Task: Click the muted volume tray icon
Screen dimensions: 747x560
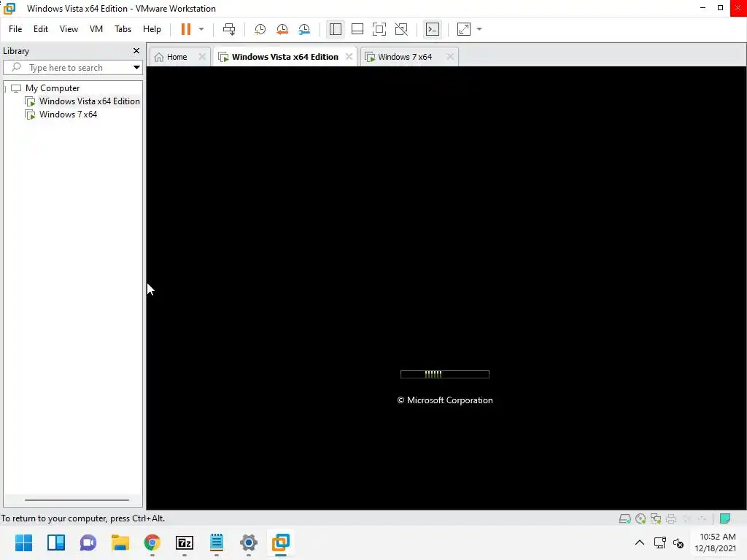Action: click(x=678, y=542)
